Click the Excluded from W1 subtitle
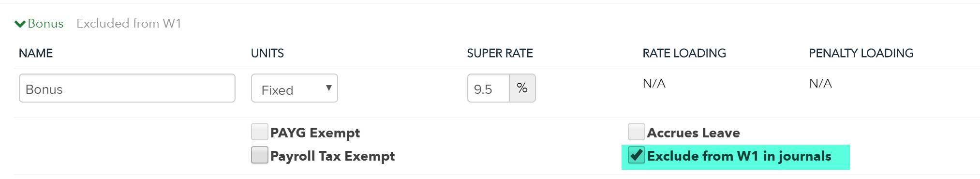Image resolution: width=980 pixels, height=179 pixels. coord(129,23)
